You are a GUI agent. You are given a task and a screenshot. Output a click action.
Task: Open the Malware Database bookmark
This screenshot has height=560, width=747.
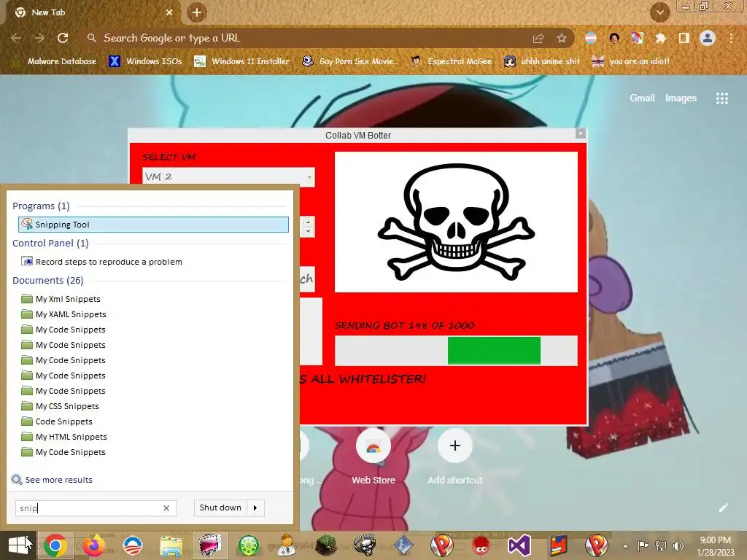pyautogui.click(x=55, y=61)
